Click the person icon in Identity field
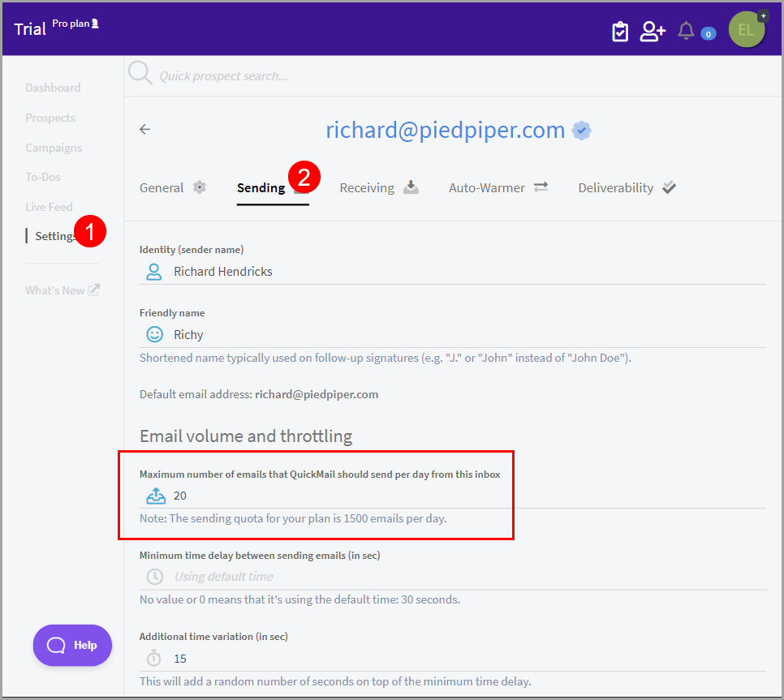Screen dimensions: 784x700 (x=154, y=272)
